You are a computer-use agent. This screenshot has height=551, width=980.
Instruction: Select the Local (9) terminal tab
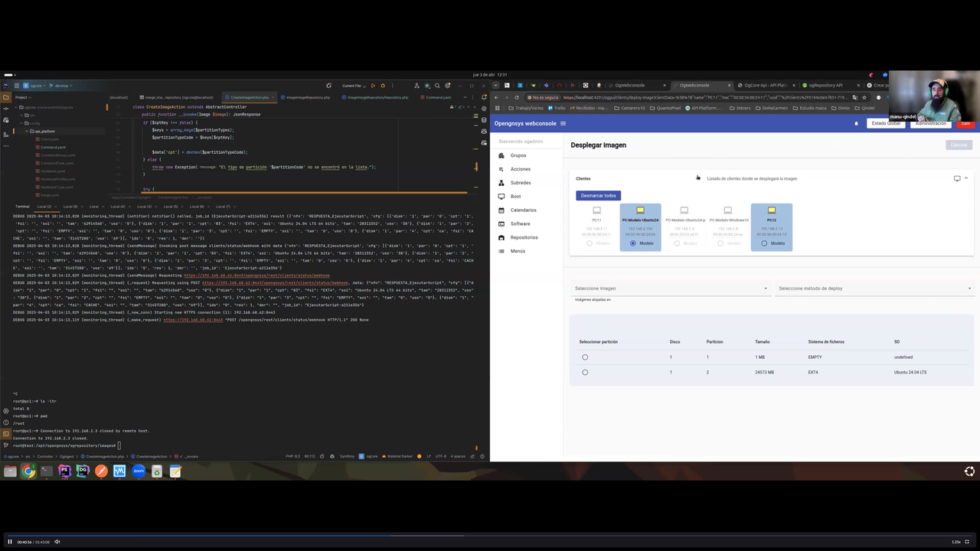70,207
